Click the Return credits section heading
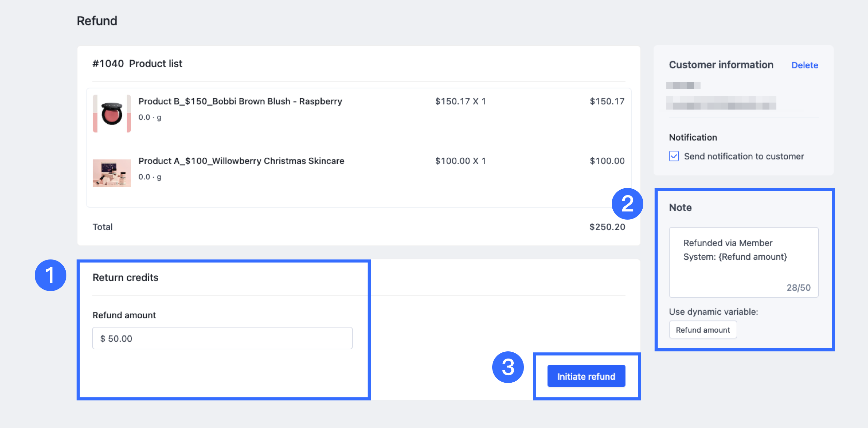This screenshot has width=868, height=428. pos(125,278)
